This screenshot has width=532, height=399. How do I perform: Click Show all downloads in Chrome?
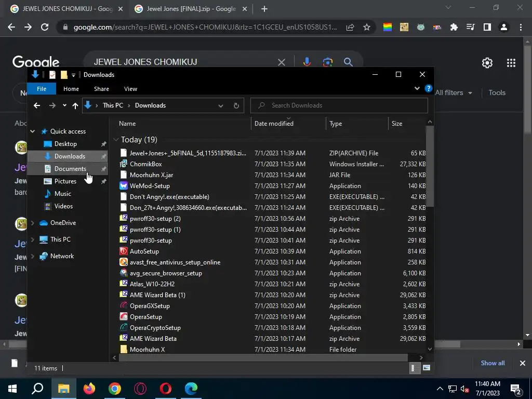point(493,363)
